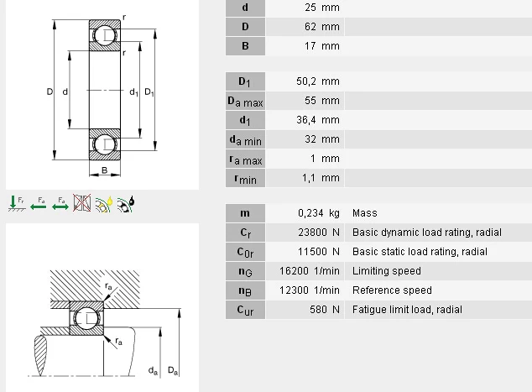This screenshot has height=392, width=532.
Task: Click the C0r symbol cell
Action: click(x=245, y=252)
